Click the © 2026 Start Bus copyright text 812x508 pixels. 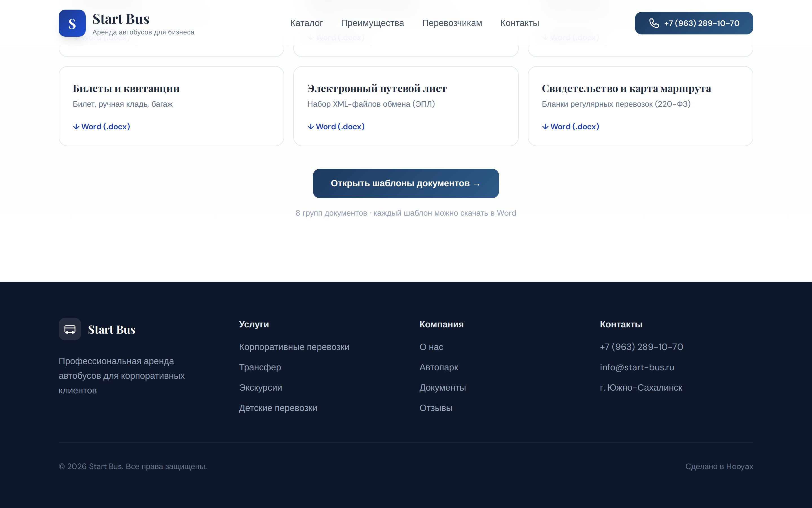pyautogui.click(x=133, y=466)
